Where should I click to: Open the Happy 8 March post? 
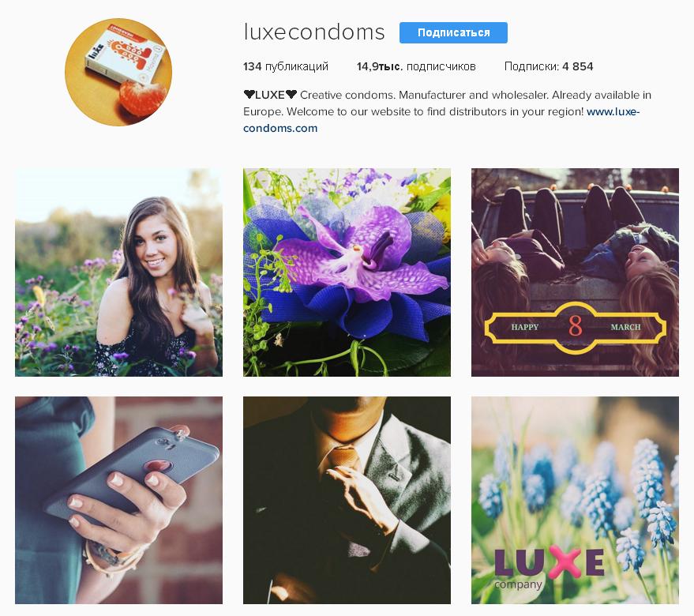coord(575,272)
